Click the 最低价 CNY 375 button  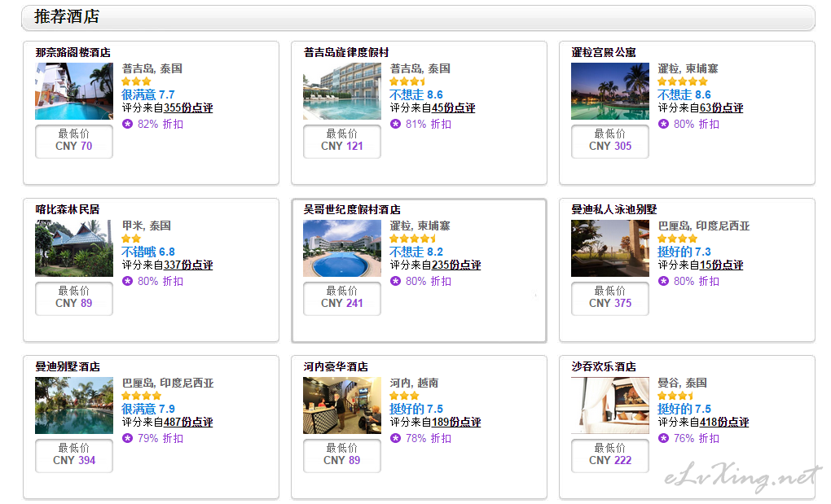click(610, 298)
